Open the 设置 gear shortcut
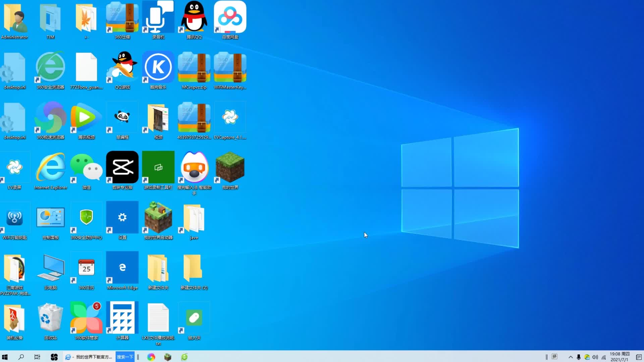Screen dimensions: 644x362 pyautogui.click(x=122, y=221)
